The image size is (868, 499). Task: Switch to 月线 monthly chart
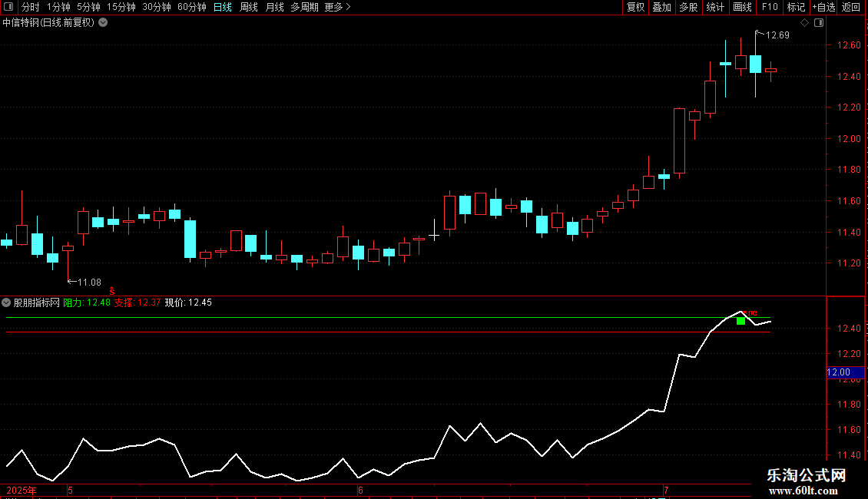274,7
